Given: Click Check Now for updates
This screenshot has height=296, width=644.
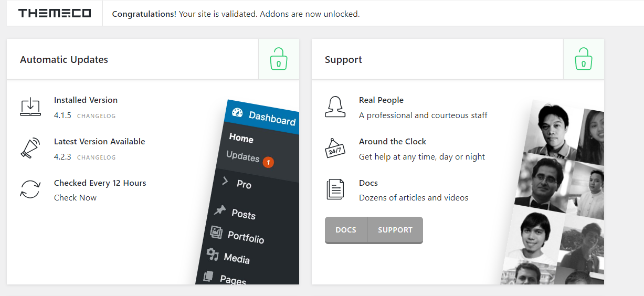Looking at the screenshot, I should 75,198.
